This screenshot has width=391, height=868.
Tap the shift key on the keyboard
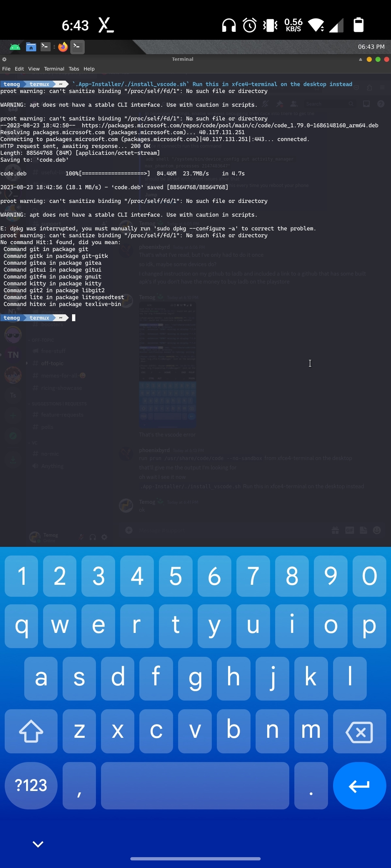point(31,731)
